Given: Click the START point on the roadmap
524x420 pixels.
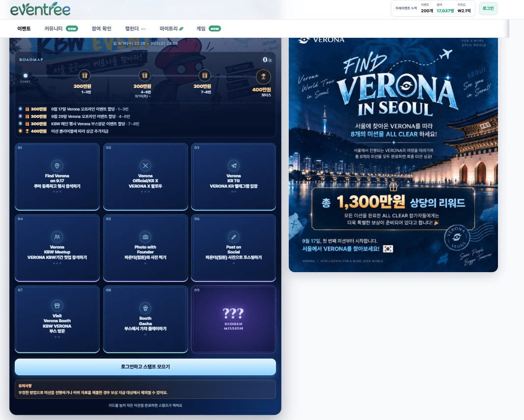Looking at the screenshot, I should (x=26, y=76).
